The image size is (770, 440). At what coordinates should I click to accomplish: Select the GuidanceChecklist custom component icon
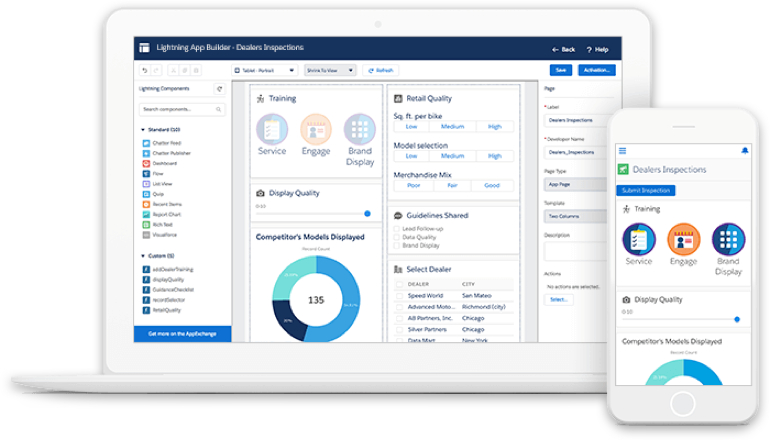[146, 290]
